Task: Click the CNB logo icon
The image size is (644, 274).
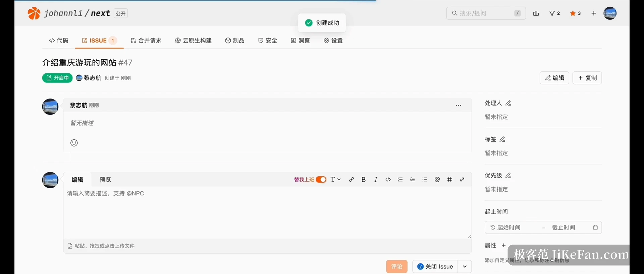Action: [x=34, y=13]
